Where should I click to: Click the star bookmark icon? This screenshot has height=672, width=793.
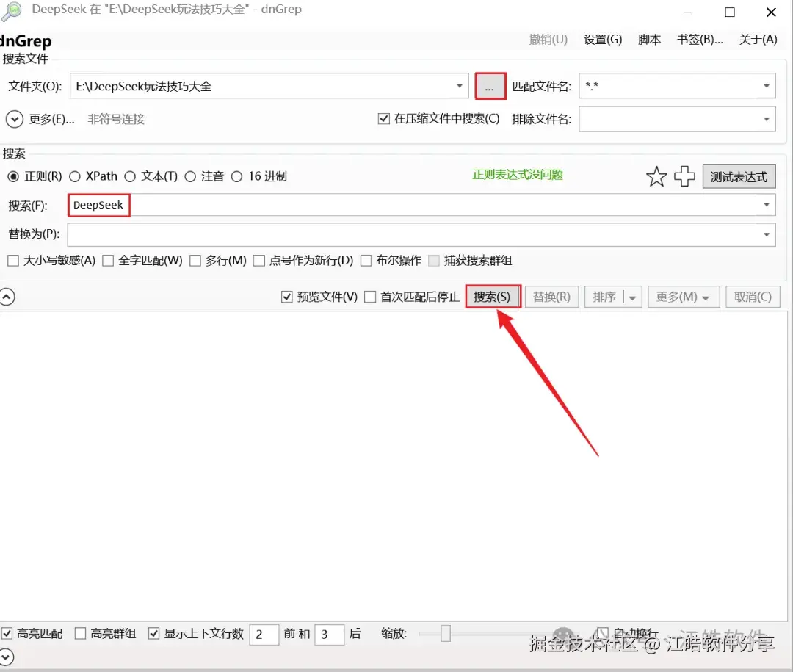pos(656,176)
